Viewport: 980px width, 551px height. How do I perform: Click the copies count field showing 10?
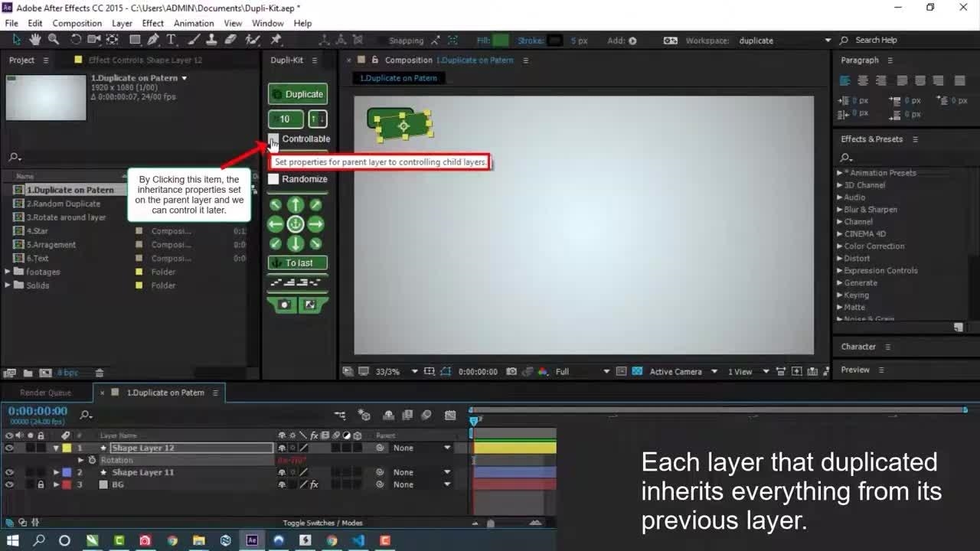[286, 119]
